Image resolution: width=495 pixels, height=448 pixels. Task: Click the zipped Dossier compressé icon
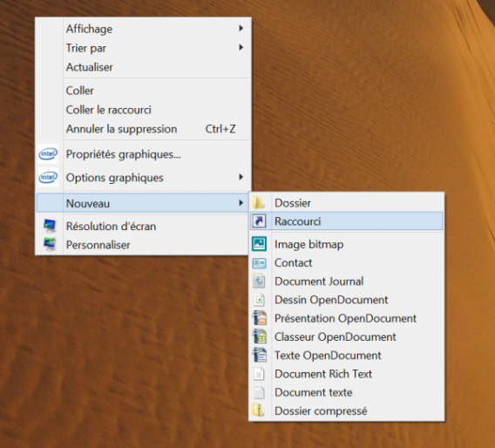(259, 411)
